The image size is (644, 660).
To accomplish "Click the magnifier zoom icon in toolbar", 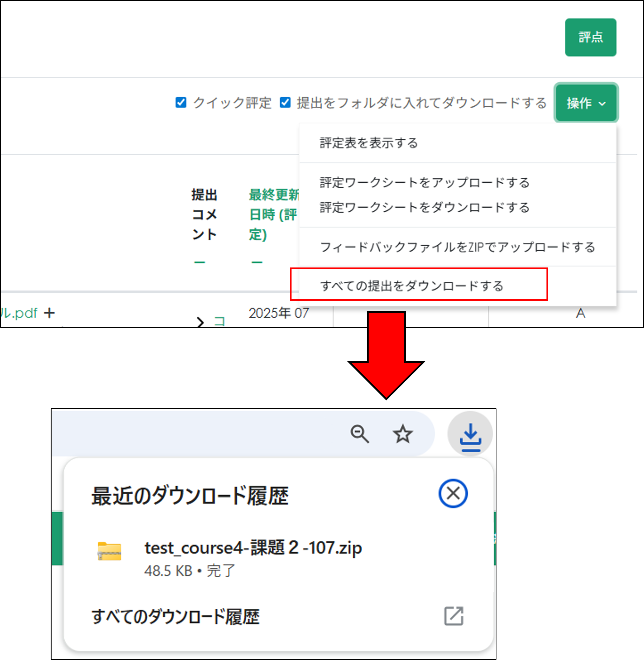I will [x=359, y=435].
